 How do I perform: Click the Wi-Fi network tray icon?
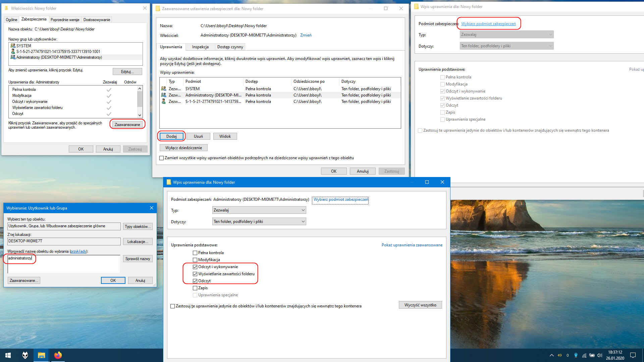click(584, 355)
